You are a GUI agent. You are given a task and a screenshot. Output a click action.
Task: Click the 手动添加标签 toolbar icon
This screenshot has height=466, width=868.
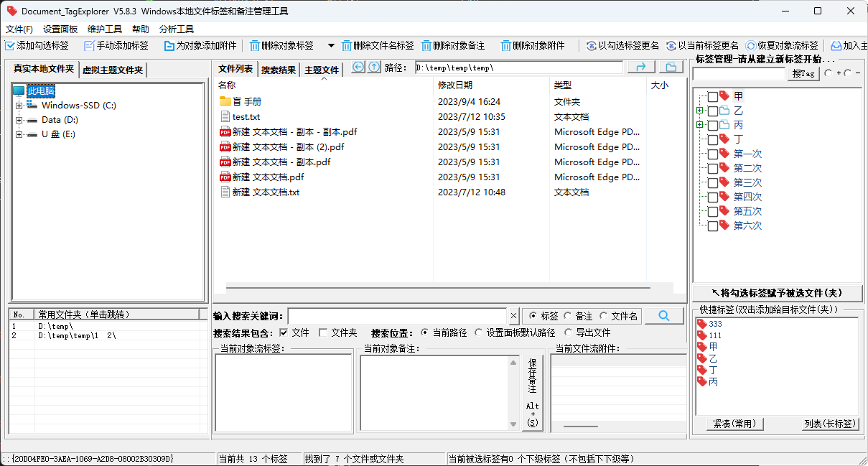click(x=90, y=46)
